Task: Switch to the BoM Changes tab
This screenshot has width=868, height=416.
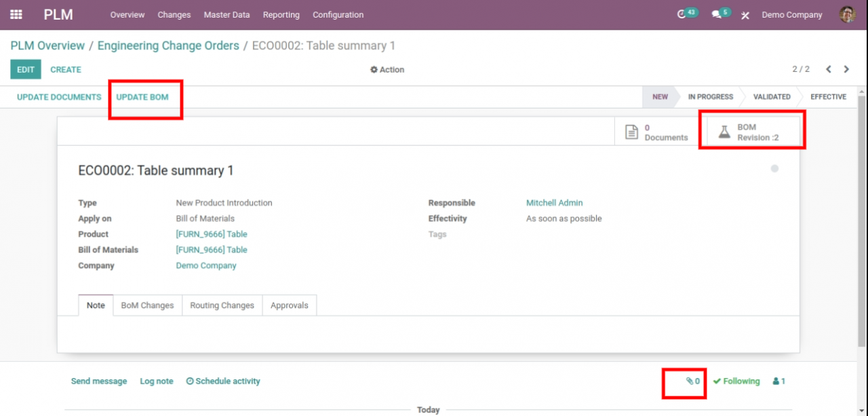Action: (x=147, y=305)
